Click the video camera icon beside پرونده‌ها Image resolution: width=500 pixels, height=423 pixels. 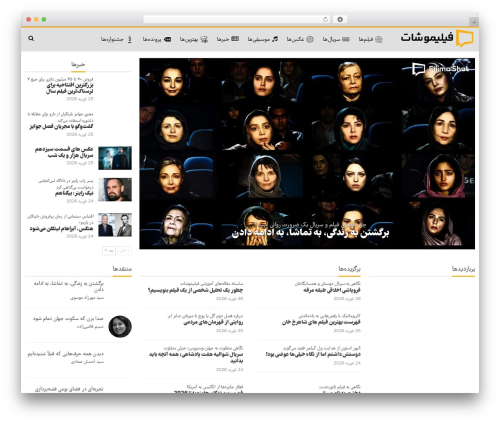pos(167,39)
